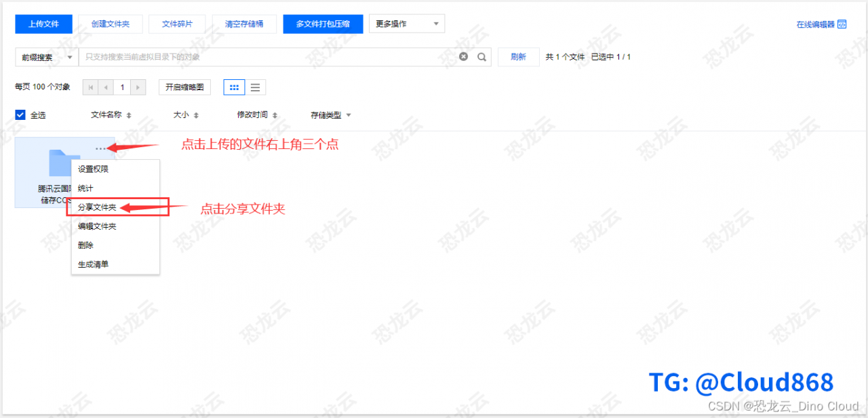Open the 在线编辑器 (online editor)

click(x=816, y=22)
